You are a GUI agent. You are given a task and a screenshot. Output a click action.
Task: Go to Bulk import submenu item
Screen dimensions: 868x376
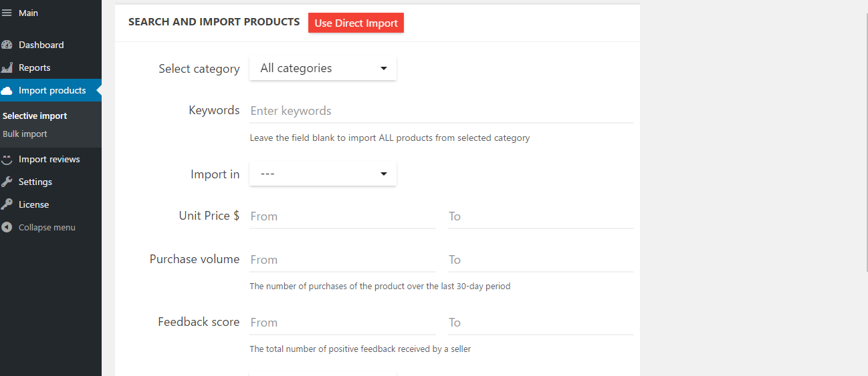[25, 134]
